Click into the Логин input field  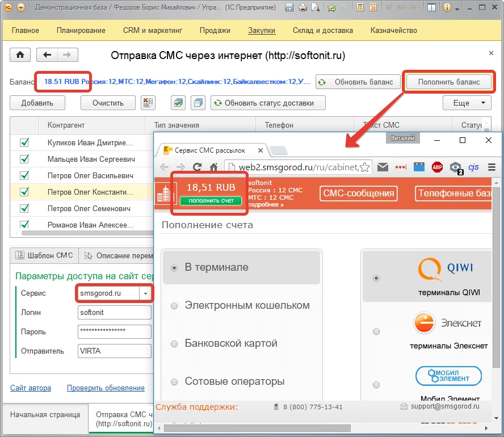pyautogui.click(x=114, y=313)
